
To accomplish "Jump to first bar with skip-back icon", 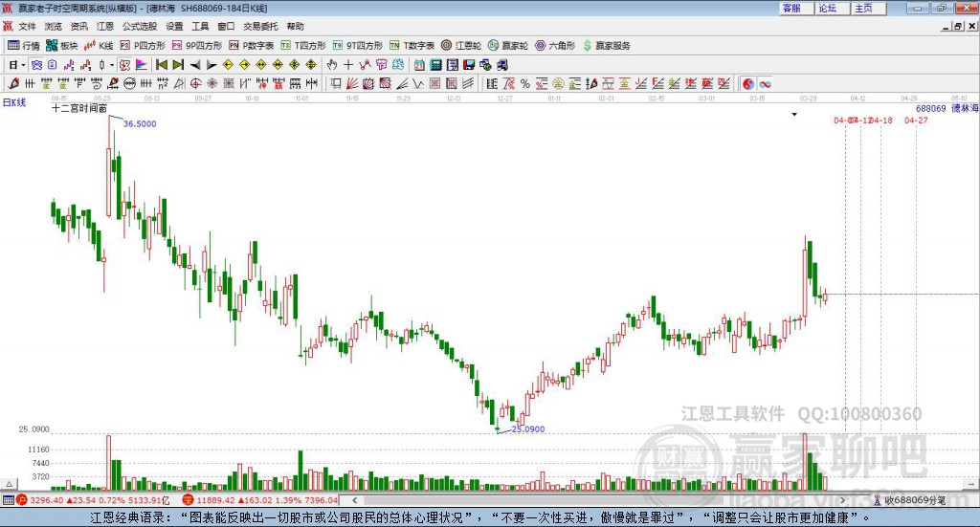I will point(161,65).
